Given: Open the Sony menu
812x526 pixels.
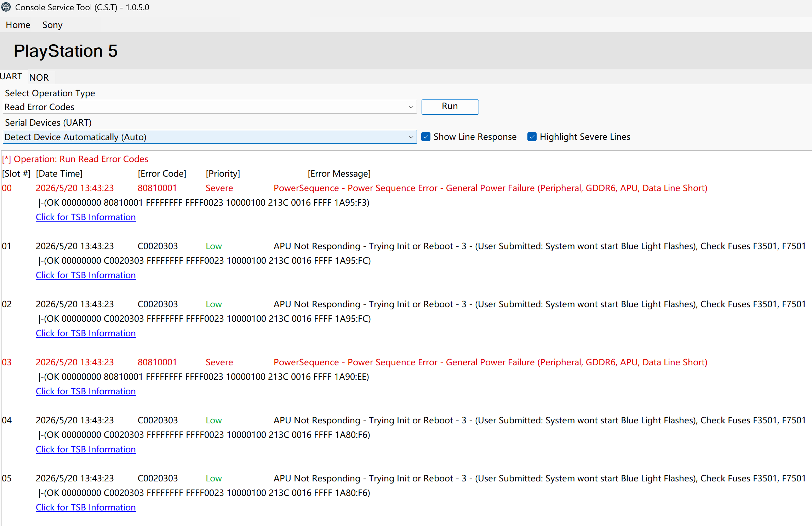Looking at the screenshot, I should (52, 25).
